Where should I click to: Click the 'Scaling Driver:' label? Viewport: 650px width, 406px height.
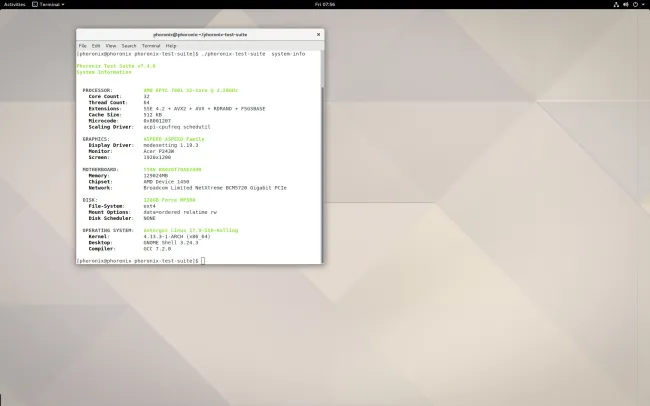[111, 127]
